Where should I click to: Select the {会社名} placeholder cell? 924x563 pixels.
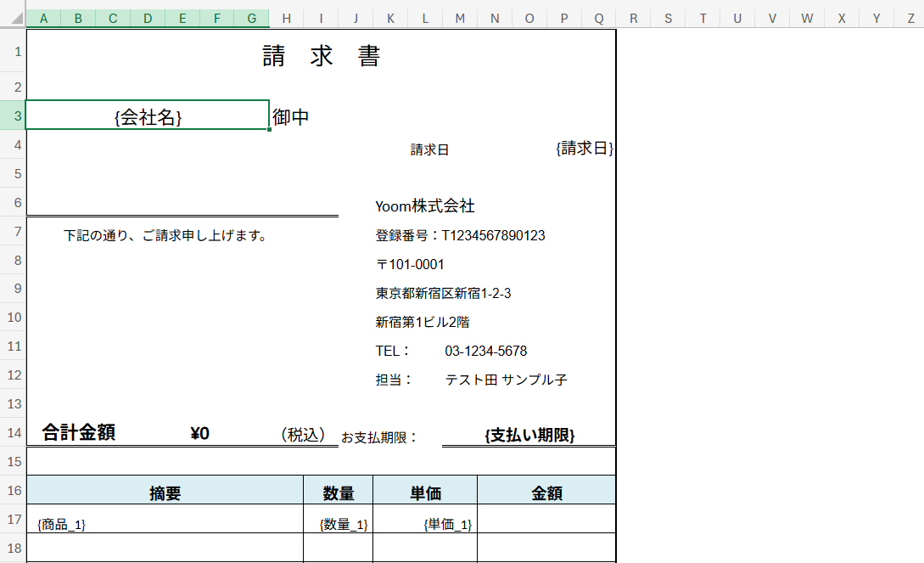pos(148,117)
